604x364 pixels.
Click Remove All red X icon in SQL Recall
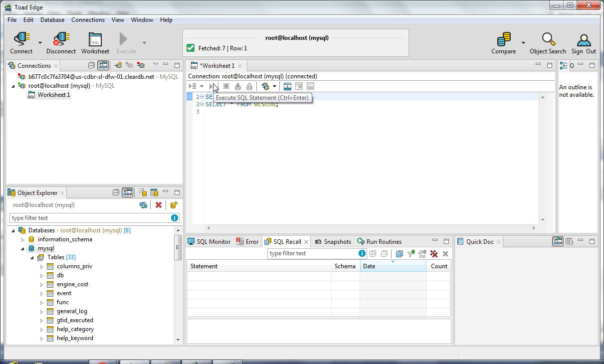point(434,254)
